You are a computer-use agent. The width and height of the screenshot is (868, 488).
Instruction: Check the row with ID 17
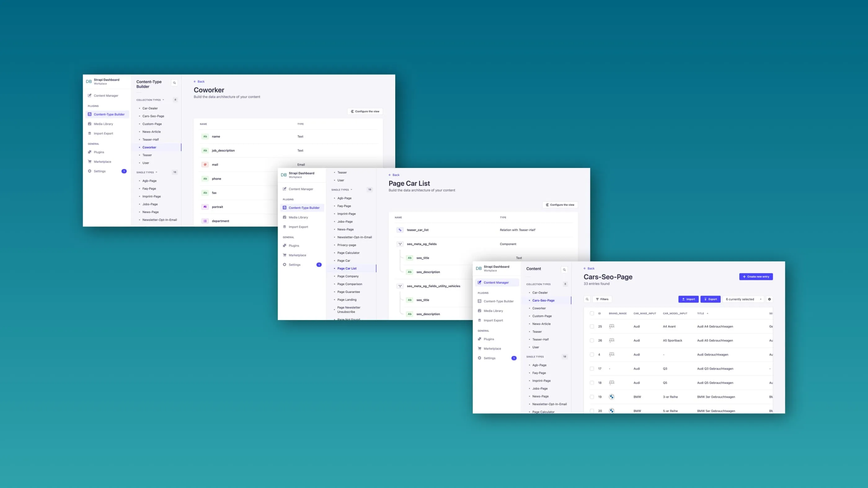(592, 369)
